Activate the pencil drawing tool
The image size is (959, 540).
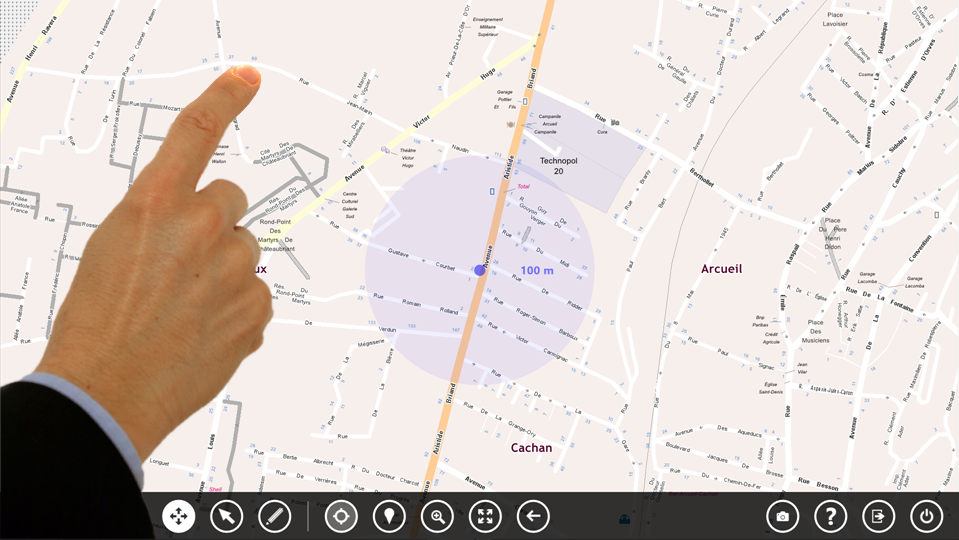point(275,516)
